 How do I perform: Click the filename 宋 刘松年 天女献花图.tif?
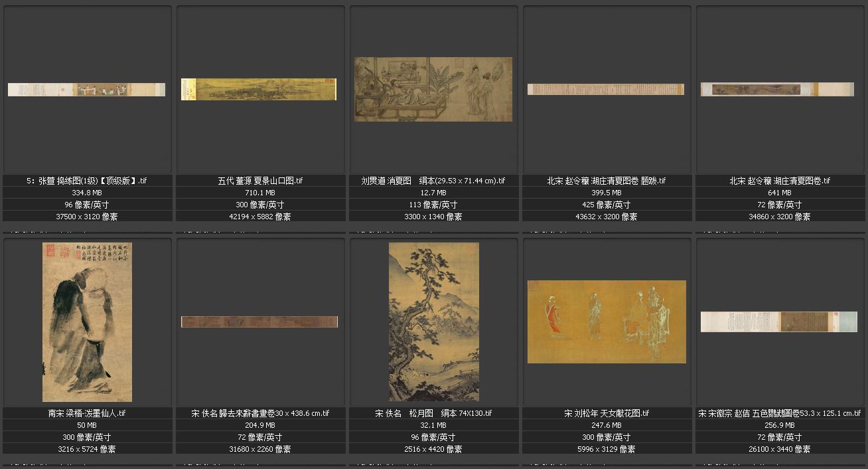click(607, 413)
